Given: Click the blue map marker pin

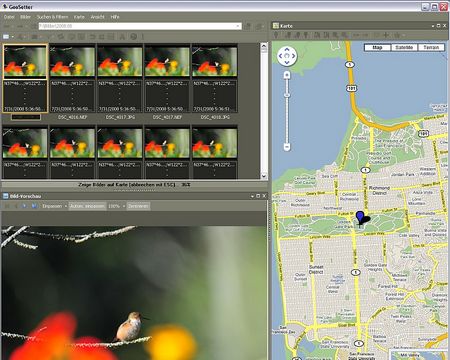Looking at the screenshot, I should coord(360,218).
